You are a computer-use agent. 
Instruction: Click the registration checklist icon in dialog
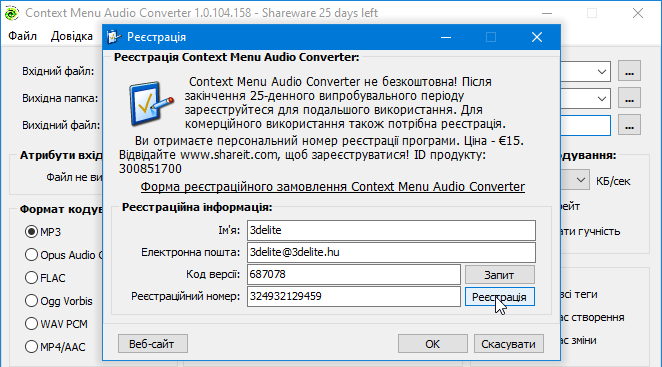tap(151, 104)
